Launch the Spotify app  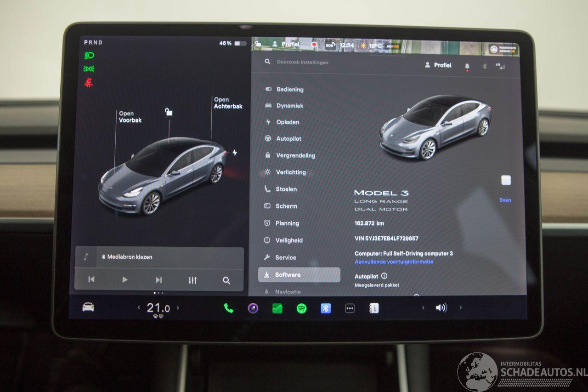click(x=301, y=308)
